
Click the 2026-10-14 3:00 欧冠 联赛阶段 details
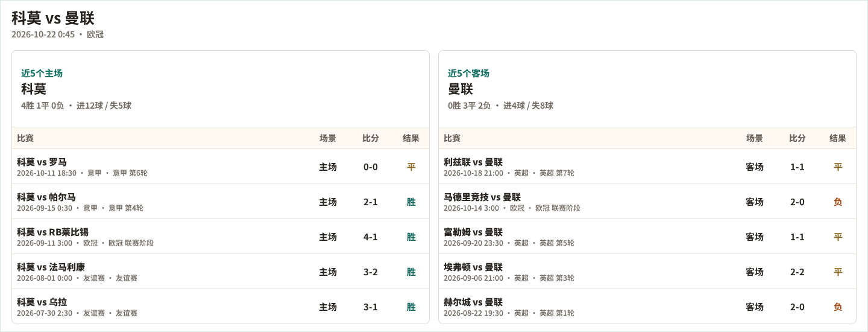(512, 208)
